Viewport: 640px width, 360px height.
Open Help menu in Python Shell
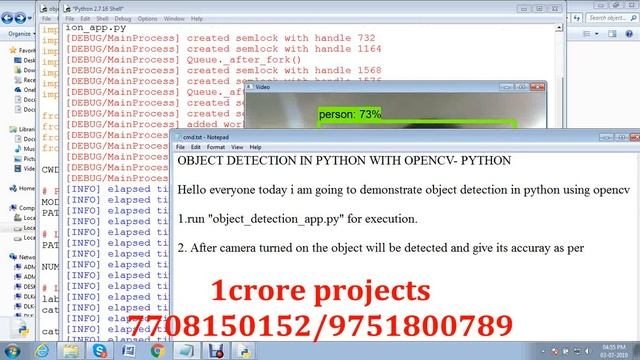click(197, 19)
